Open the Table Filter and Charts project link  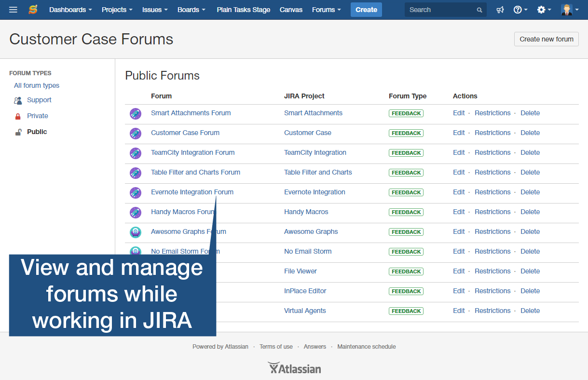click(318, 172)
